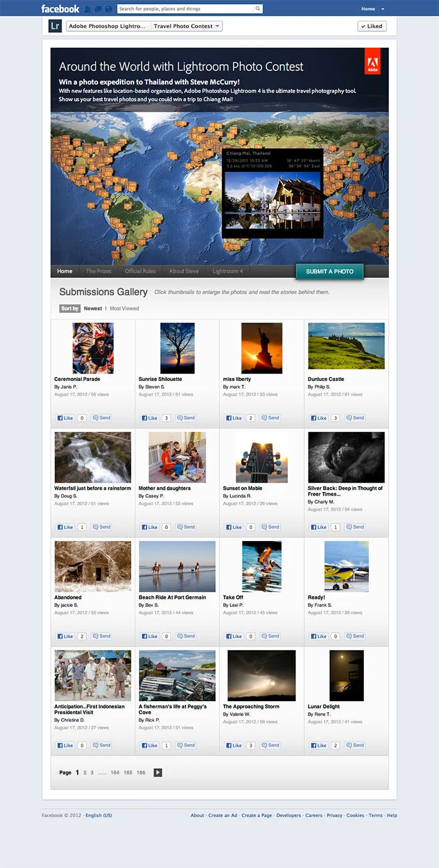Open account menu arrow beside Home

[x=383, y=9]
